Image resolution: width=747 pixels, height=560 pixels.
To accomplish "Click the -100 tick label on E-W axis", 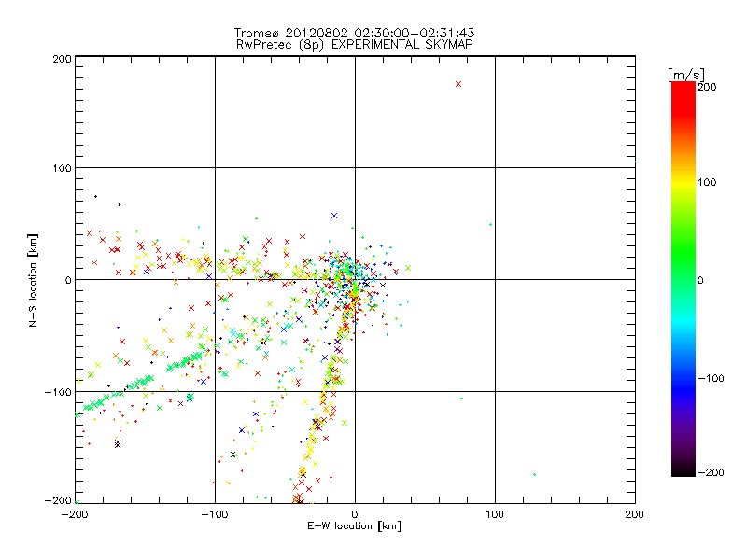I will point(215,514).
